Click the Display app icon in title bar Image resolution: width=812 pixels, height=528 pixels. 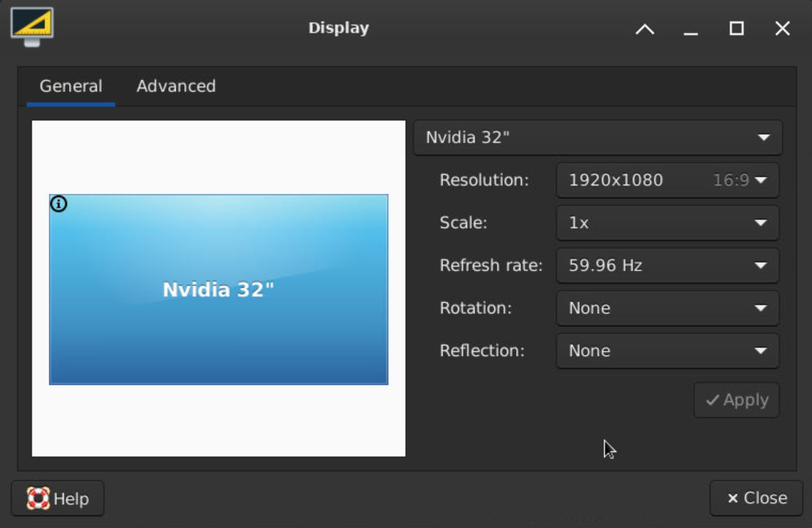(32, 27)
